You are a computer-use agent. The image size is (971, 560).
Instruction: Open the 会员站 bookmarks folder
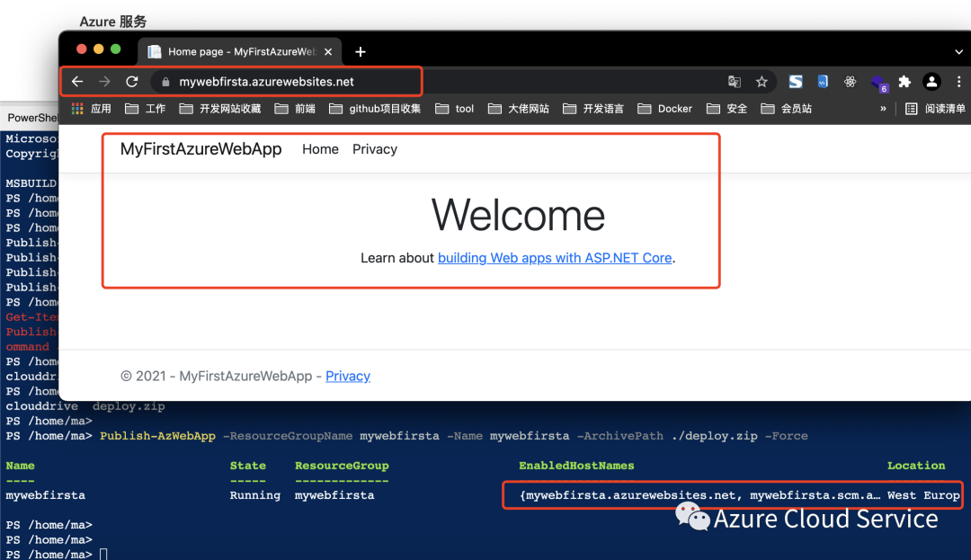click(x=786, y=109)
